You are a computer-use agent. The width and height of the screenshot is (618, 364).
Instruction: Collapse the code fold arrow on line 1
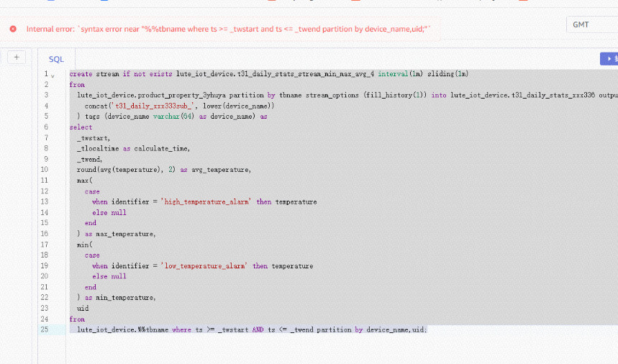(53, 75)
